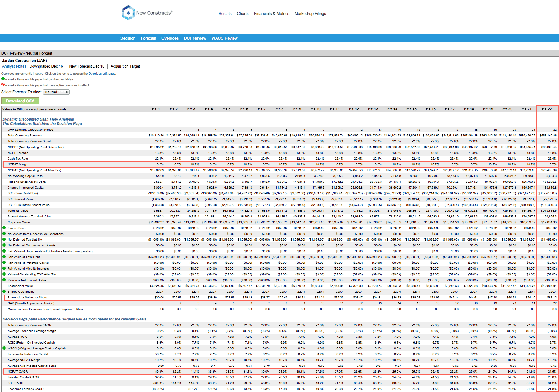The image size is (559, 392).
Task: Follow the Overrides edit page link
Action: pos(102,73)
